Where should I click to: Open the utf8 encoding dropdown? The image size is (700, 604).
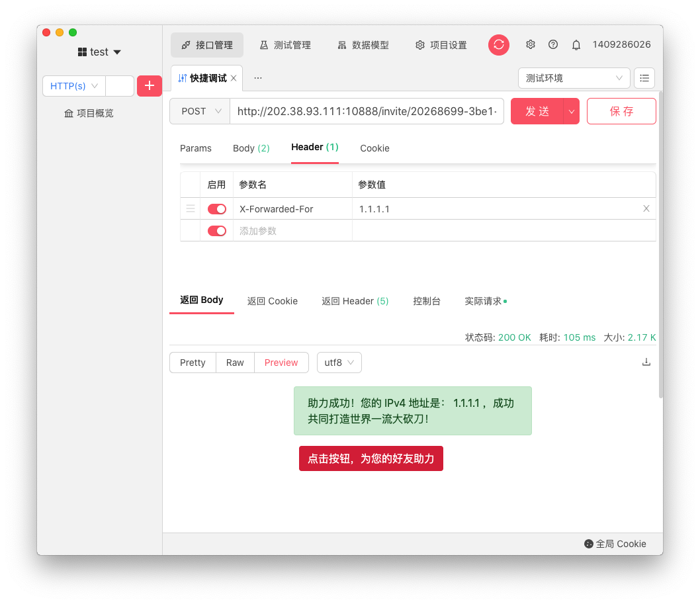coord(339,363)
